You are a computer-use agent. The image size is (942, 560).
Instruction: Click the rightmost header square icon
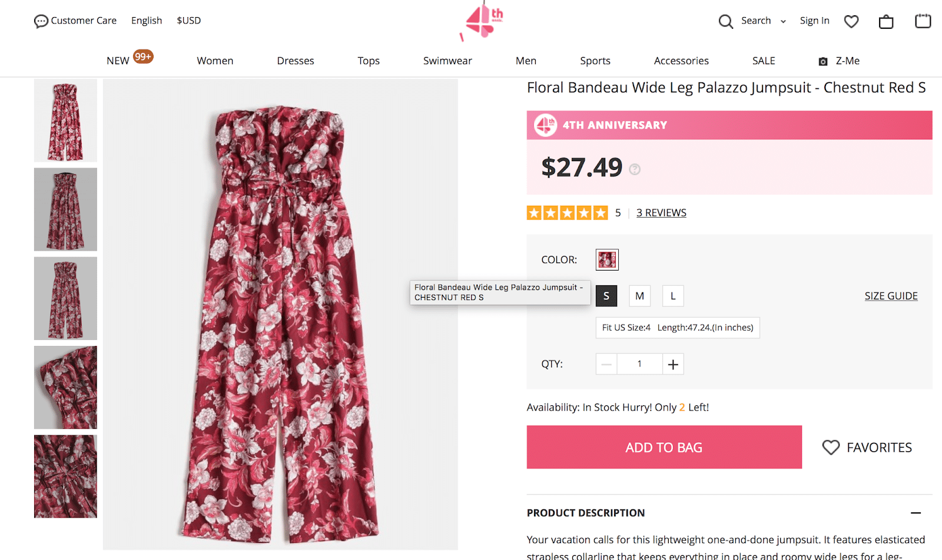pos(923,21)
